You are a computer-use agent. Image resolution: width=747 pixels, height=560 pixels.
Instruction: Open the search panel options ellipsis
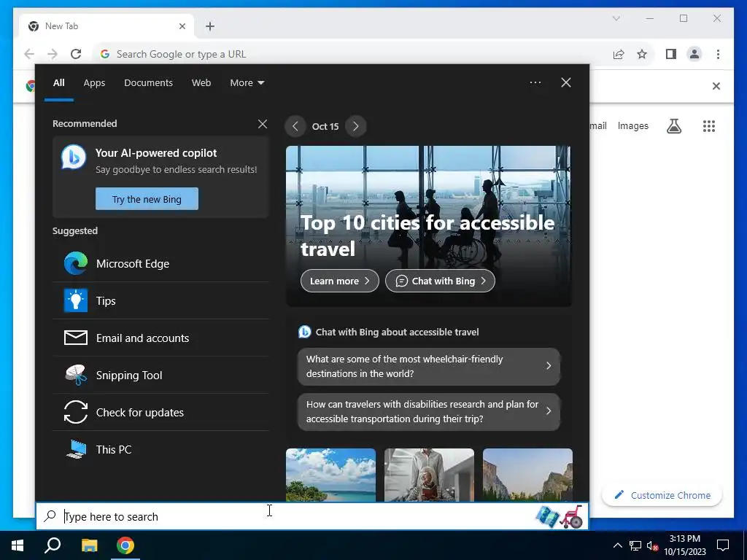[535, 82]
